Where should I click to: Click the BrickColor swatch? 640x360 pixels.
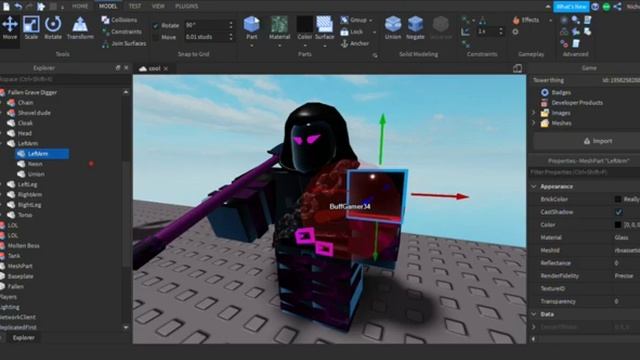[x=618, y=199]
